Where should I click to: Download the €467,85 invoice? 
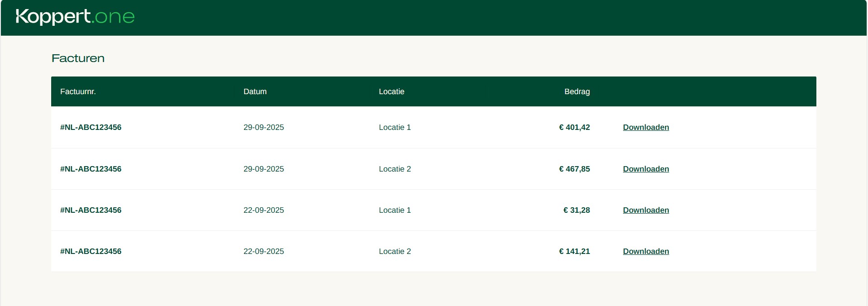[x=646, y=169]
